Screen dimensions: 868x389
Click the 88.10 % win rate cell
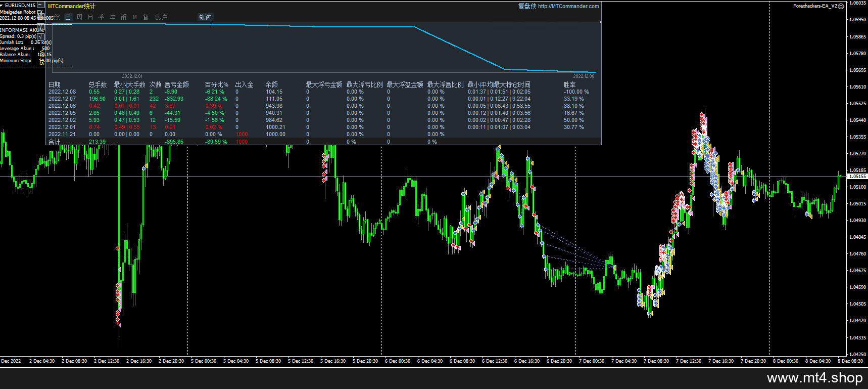574,106
